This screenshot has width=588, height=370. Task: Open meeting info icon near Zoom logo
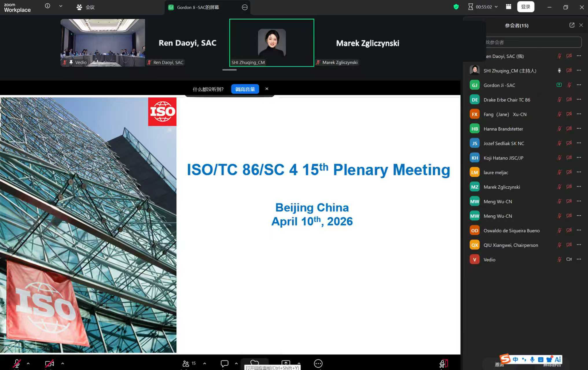pos(47,6)
